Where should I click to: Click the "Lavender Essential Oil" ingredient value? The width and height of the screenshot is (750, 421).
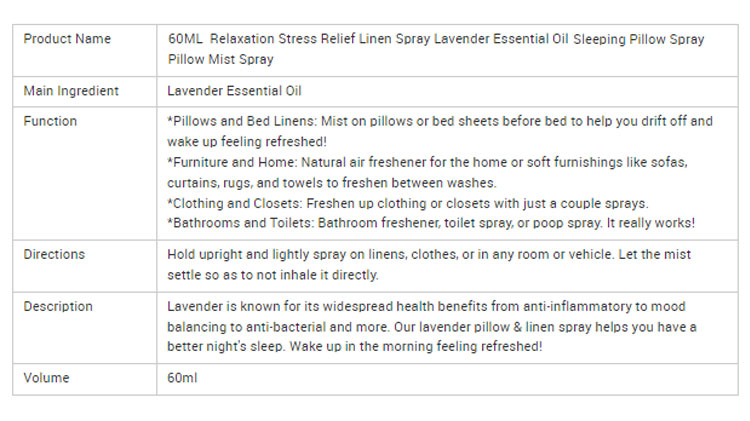tap(235, 91)
